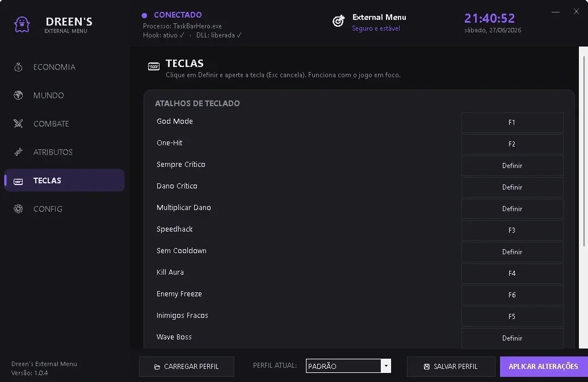
Task: Click the Processo: TaskBarHero.exe text
Action: click(182, 26)
